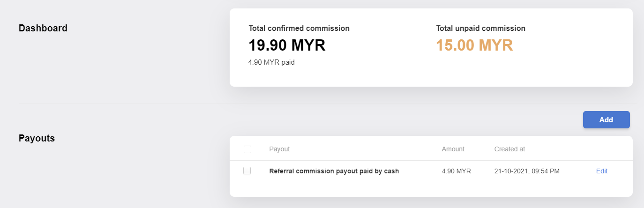Select the Amount column header
The image size is (644, 208).
(x=453, y=149)
